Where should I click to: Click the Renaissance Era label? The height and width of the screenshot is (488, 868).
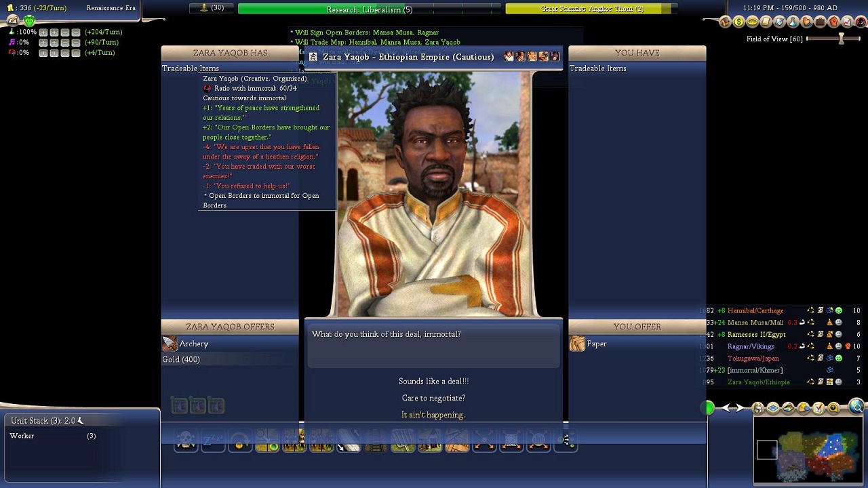[111, 7]
